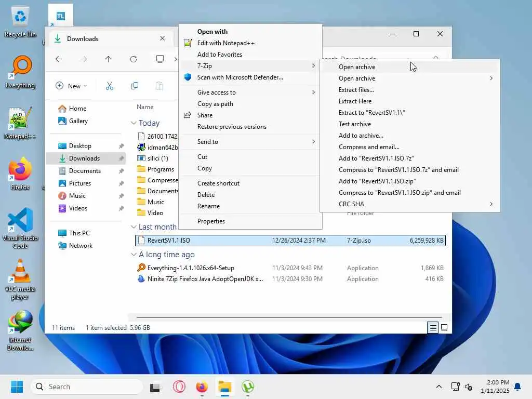Open Internet Download Manager desktop shortcut
This screenshot has height=399, width=532.
(20, 330)
